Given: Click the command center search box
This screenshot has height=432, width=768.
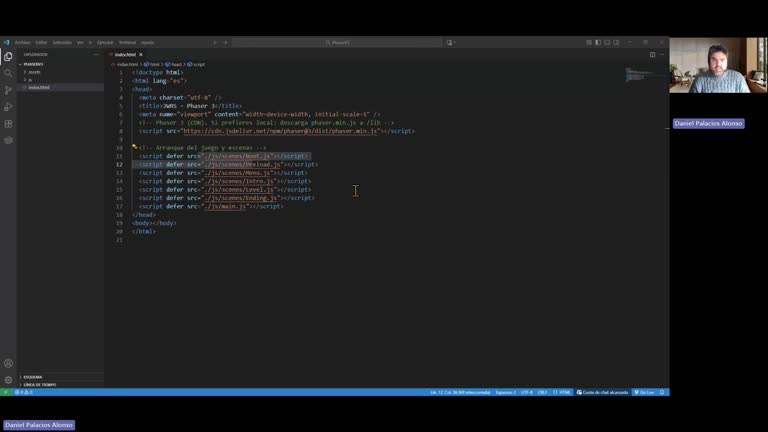Looking at the screenshot, I should pos(337,43).
